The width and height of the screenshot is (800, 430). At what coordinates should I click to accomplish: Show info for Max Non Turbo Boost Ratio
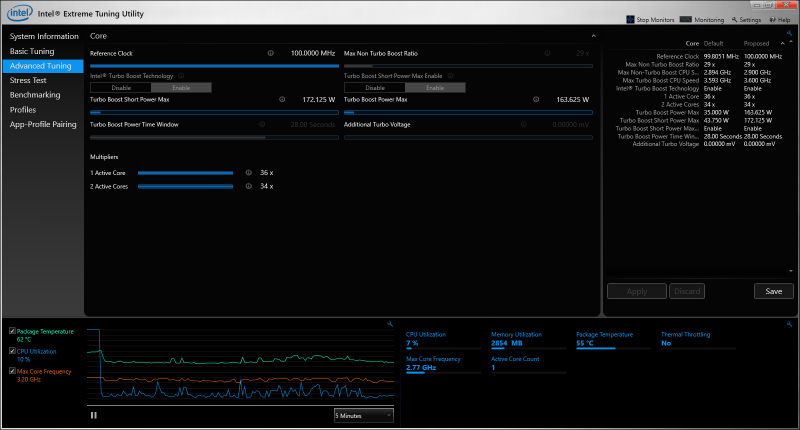tap(547, 53)
